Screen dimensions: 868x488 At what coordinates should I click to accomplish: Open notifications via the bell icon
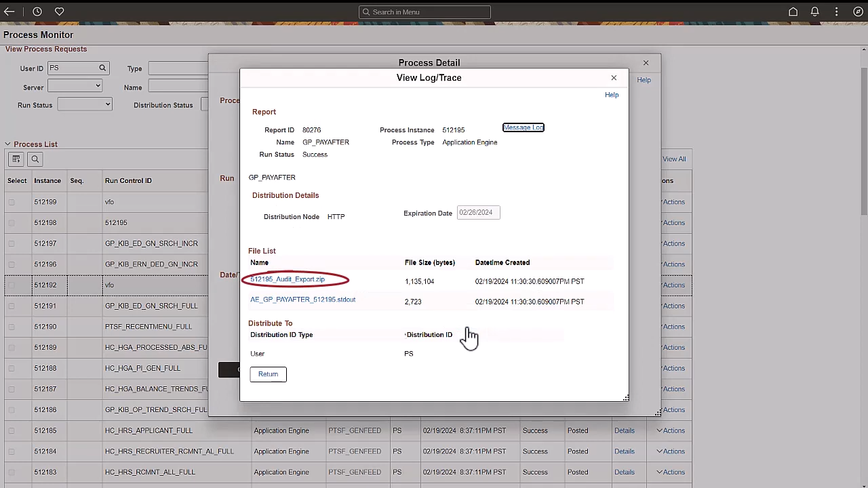(814, 12)
